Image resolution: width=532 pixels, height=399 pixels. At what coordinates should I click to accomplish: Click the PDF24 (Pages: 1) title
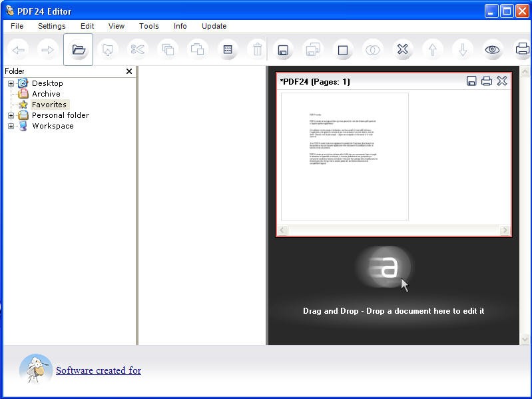(x=315, y=82)
